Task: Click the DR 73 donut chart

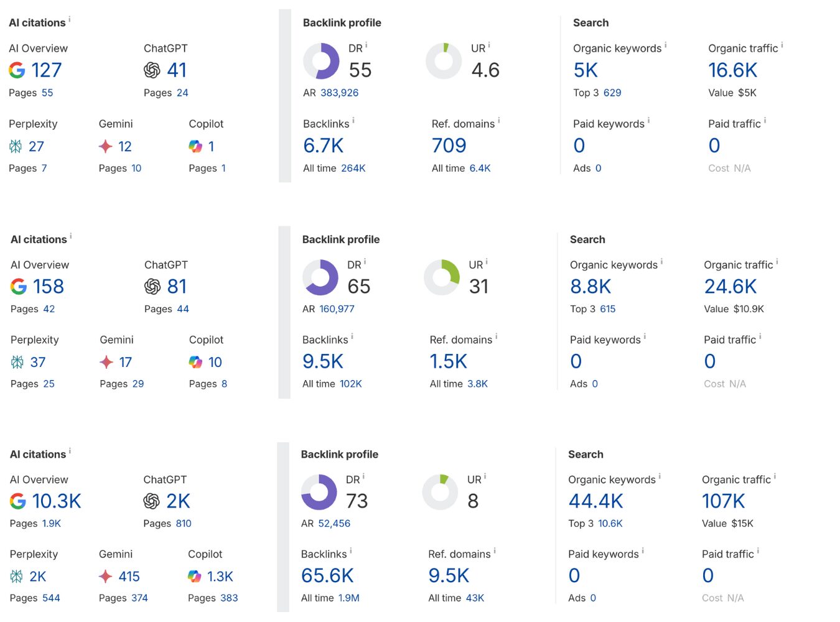Action: (x=319, y=492)
